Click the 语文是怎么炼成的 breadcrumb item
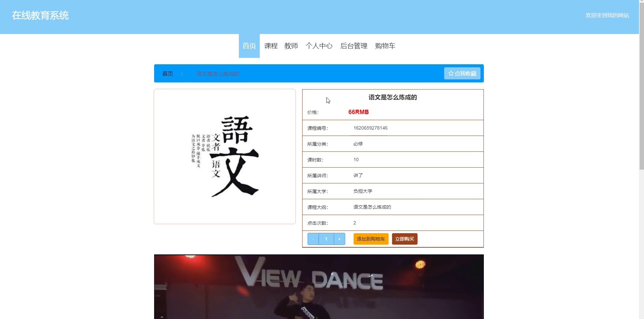This screenshot has width=644, height=319. pyautogui.click(x=218, y=74)
